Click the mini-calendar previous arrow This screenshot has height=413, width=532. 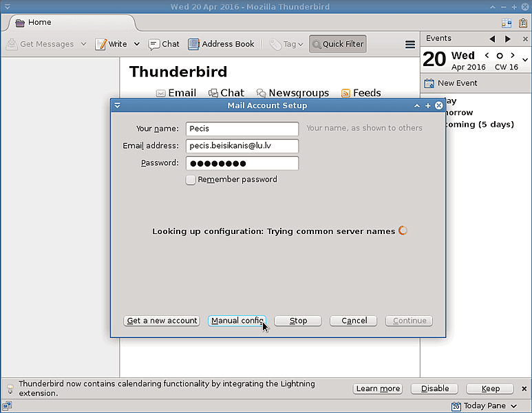click(487, 55)
